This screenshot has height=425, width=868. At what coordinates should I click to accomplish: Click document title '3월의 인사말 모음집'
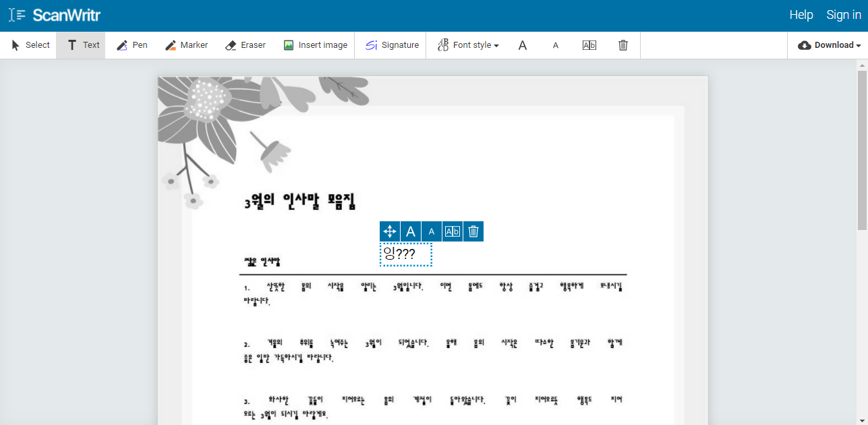tap(300, 201)
